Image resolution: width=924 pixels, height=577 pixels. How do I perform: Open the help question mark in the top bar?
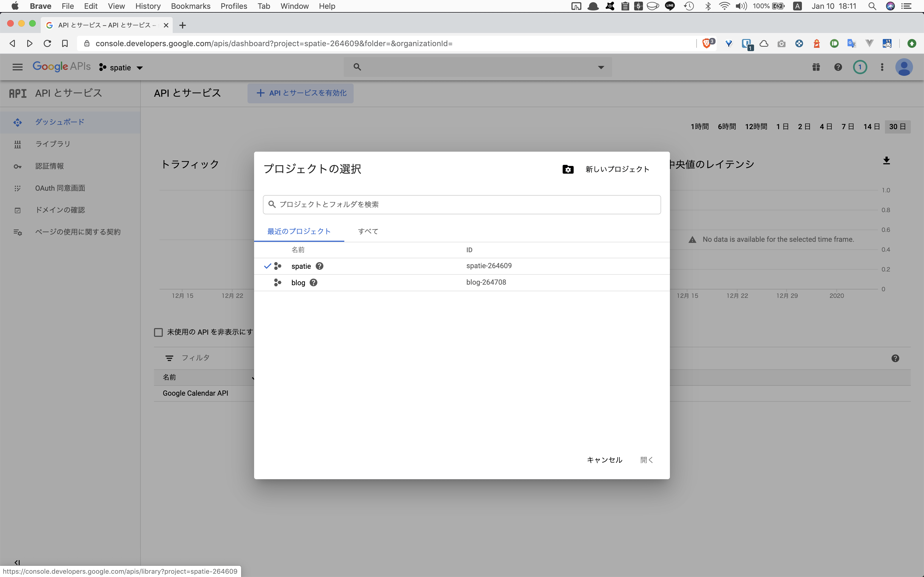(838, 67)
